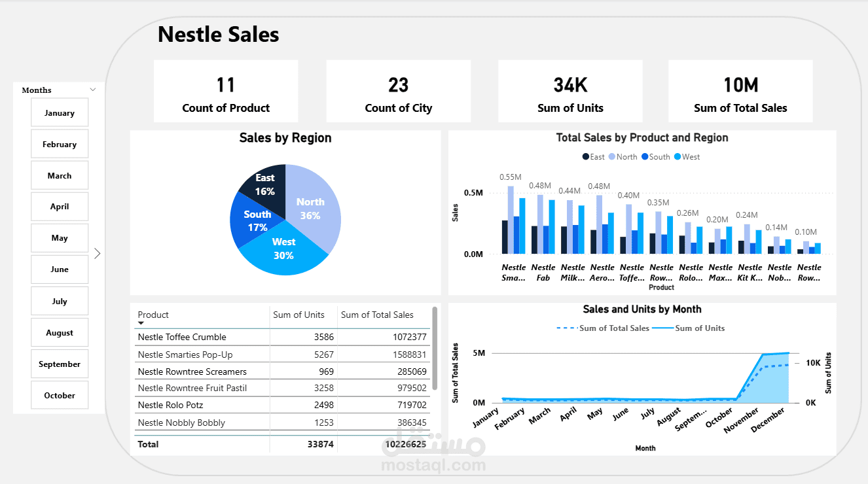Click the Sum of Units line legend entry
Viewport: 868px width, 484px height.
point(688,328)
